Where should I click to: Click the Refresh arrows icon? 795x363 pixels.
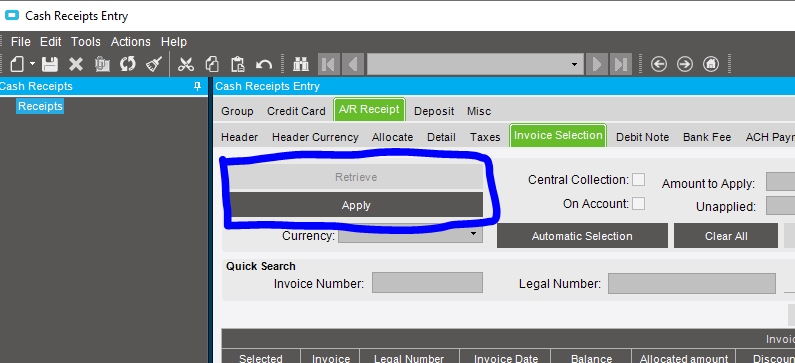click(128, 64)
